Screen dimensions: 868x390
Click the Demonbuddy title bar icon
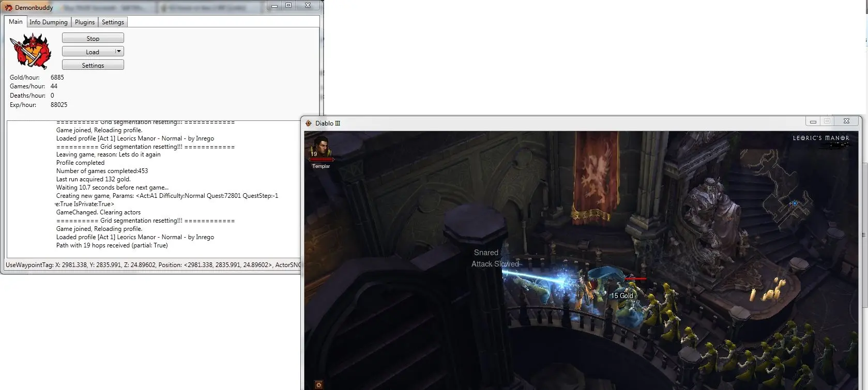pyautogui.click(x=8, y=8)
